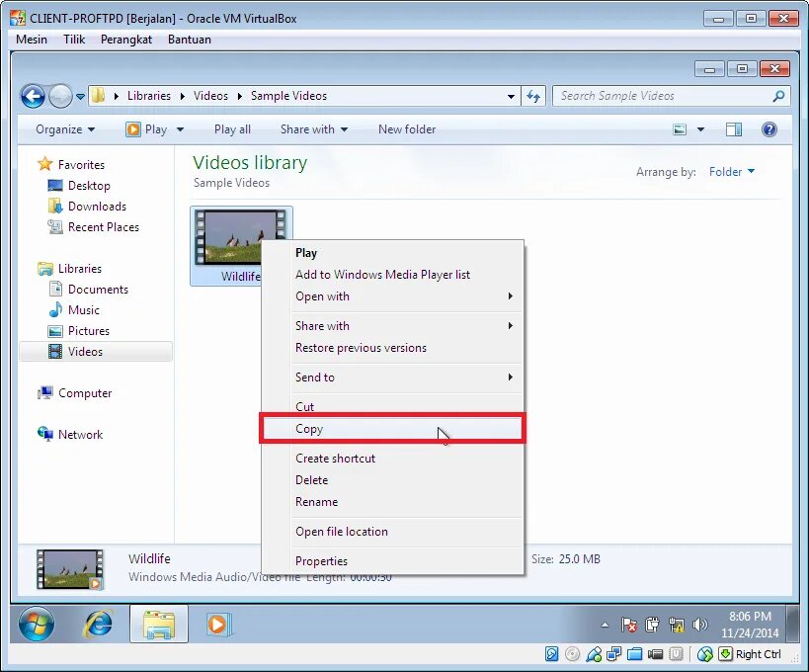This screenshot has height=672, width=809.
Task: Choose Copy from context menu
Action: click(392, 428)
